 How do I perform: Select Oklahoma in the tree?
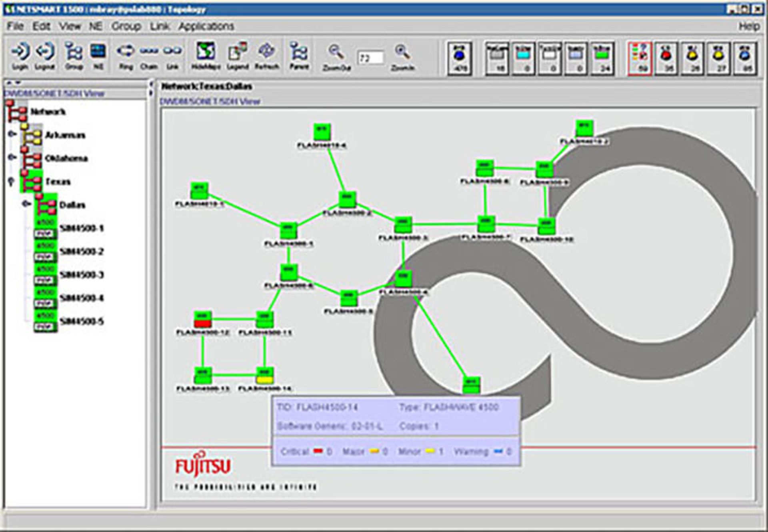(66, 158)
